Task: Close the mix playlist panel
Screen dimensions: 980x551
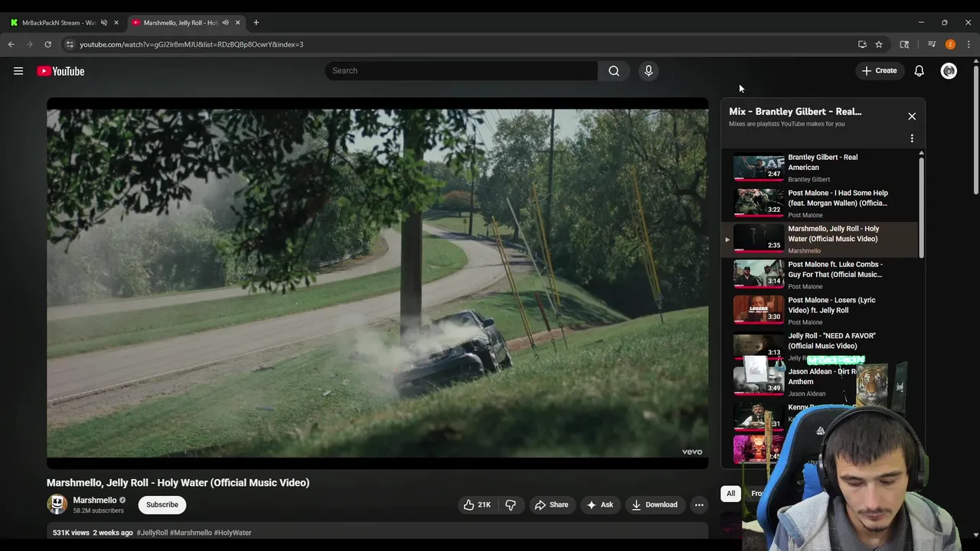Action: coord(912,116)
